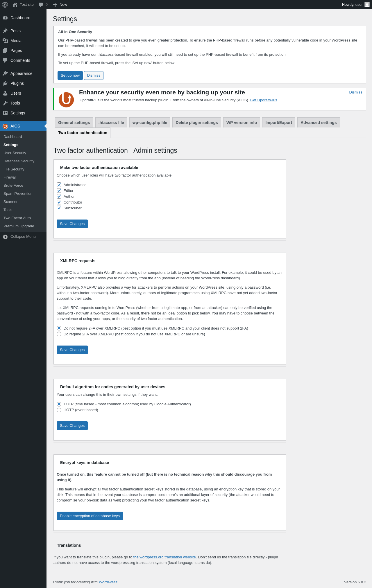
Task: Click the Set up now button
Action: click(x=70, y=75)
